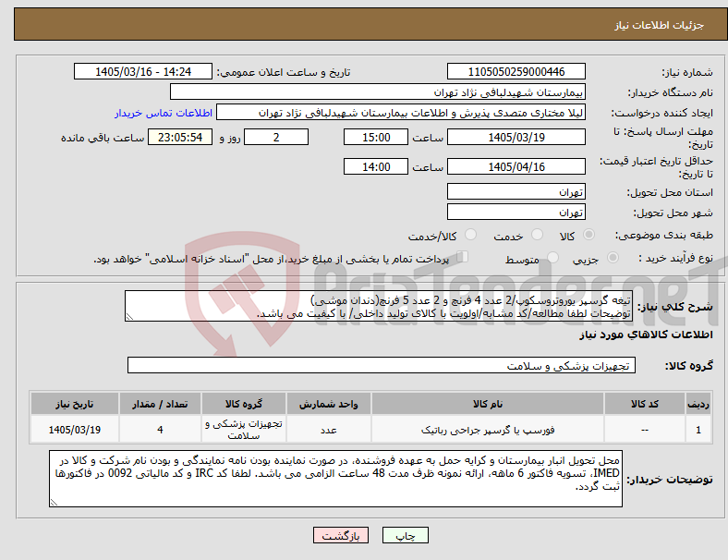Click the تاریخ نیاز column header
The width and height of the screenshot is (728, 560).
[x=75, y=404]
